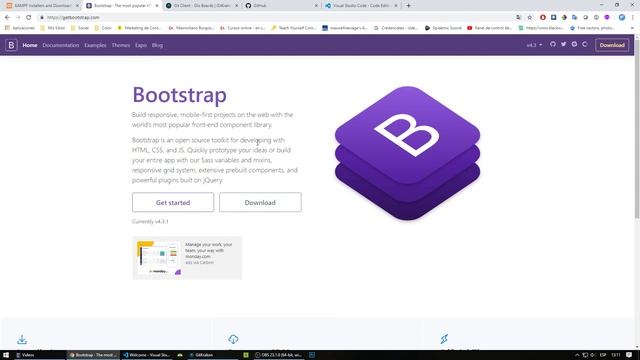
Task: Click the browser forward arrow
Action: click(x=18, y=18)
